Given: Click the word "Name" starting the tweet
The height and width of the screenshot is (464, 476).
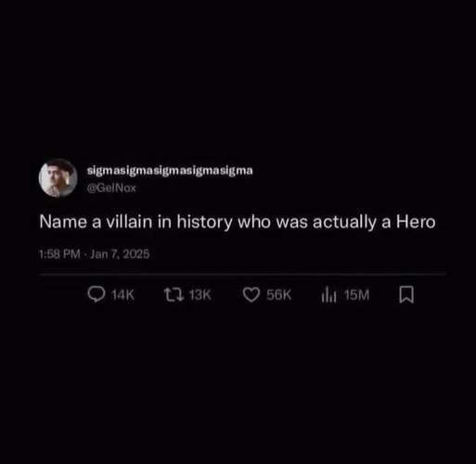Looking at the screenshot, I should click(63, 222).
